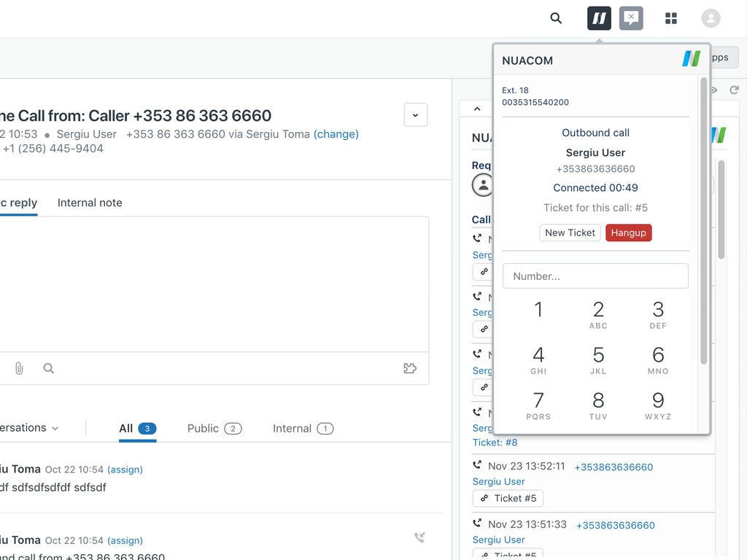Open the chat notifications icon in header

pyautogui.click(x=631, y=18)
